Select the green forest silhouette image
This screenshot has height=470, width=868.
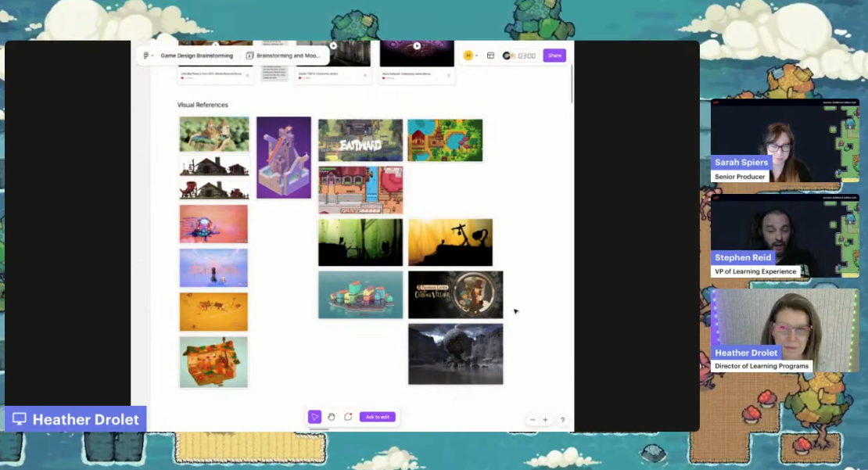click(360, 242)
